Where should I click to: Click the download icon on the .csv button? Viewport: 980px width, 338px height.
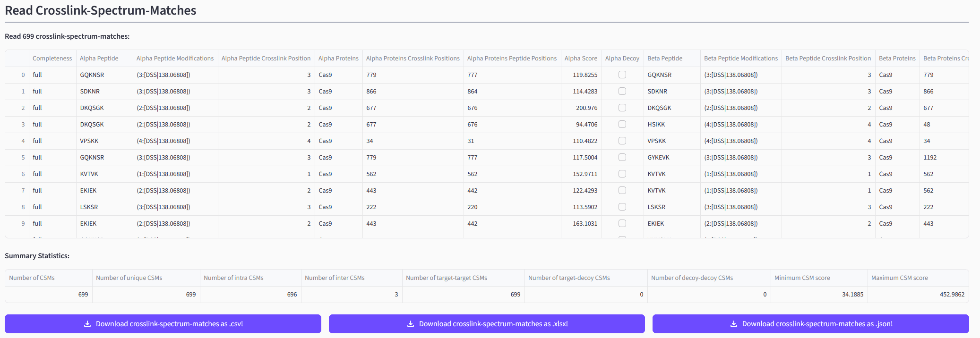(87, 324)
